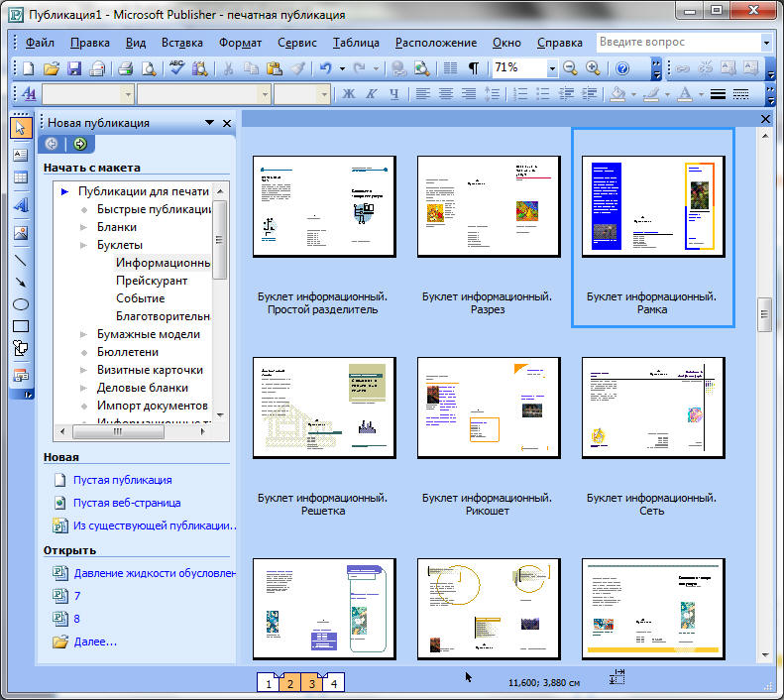This screenshot has width=784, height=700.
Task: Click Далее... to browse files
Action: pos(95,642)
